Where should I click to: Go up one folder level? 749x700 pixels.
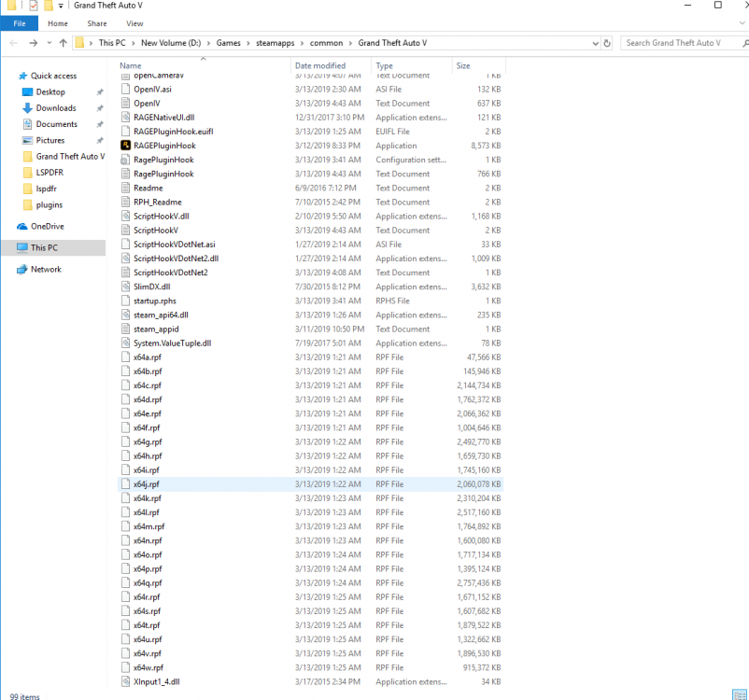pyautogui.click(x=64, y=43)
